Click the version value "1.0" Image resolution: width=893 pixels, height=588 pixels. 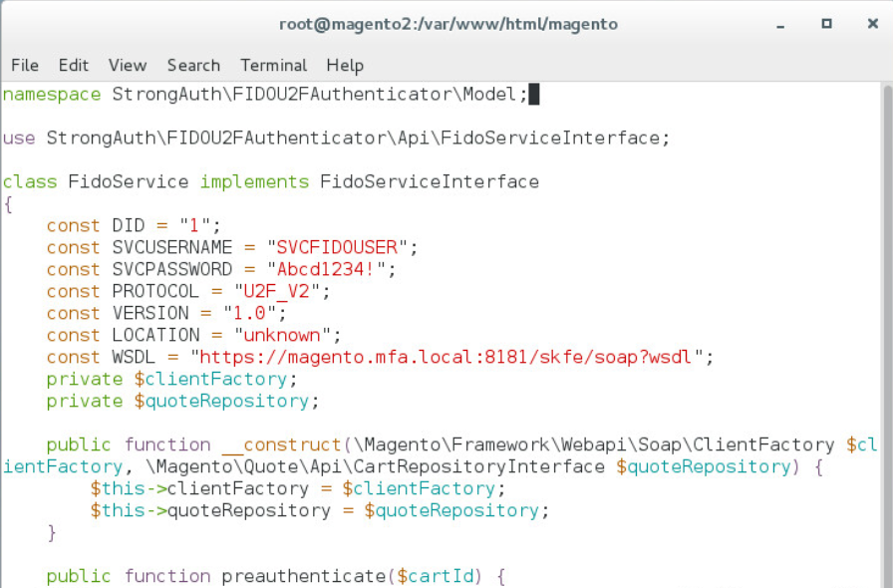[x=249, y=313]
